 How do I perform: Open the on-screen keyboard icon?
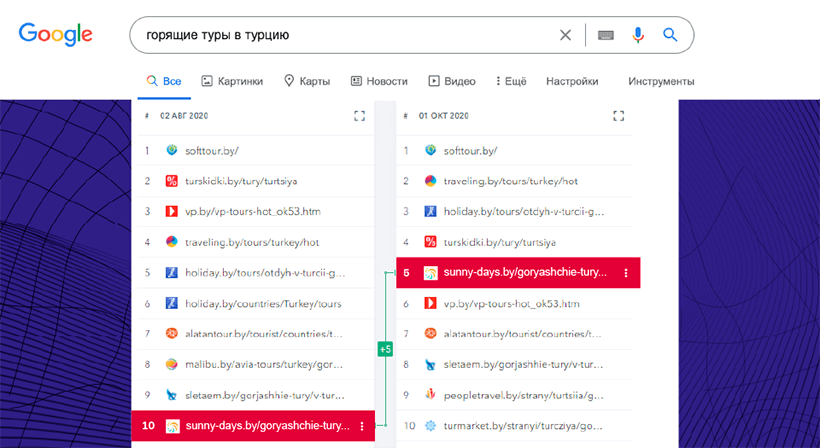click(x=605, y=35)
